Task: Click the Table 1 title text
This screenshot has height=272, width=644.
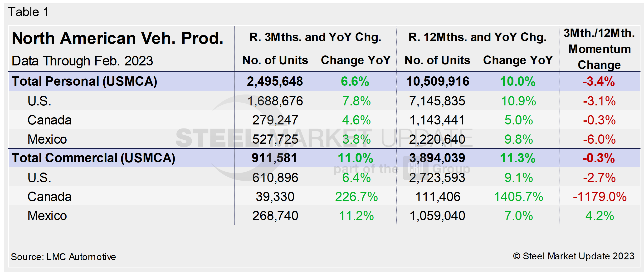Action: pyautogui.click(x=29, y=12)
